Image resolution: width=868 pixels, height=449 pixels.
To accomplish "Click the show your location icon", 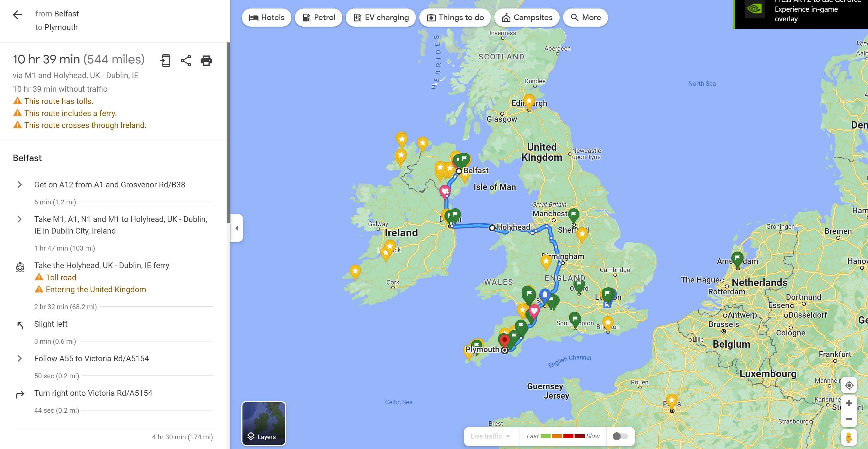I will [849, 385].
